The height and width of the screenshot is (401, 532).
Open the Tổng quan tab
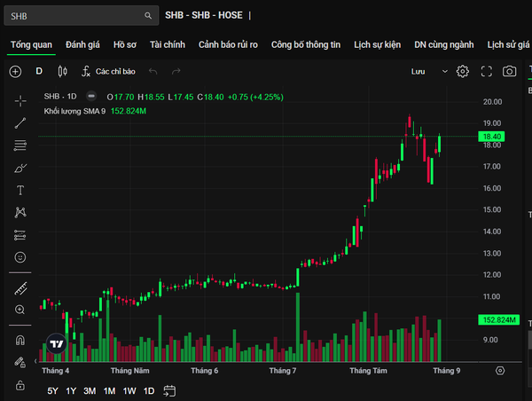tap(31, 44)
